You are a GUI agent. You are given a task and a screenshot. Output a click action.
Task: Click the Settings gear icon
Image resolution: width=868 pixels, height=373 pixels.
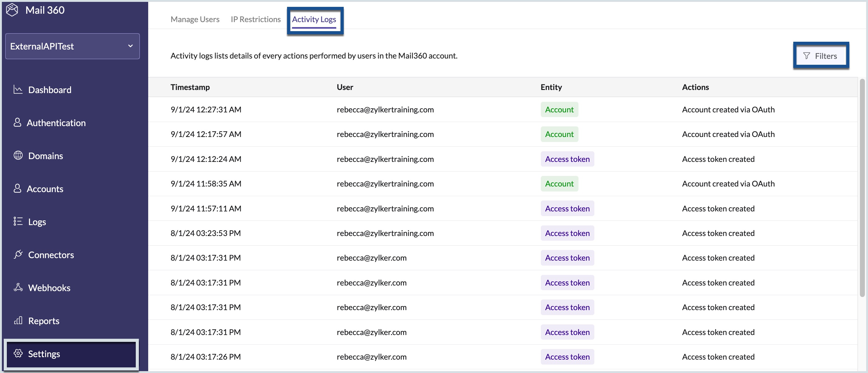pyautogui.click(x=18, y=353)
